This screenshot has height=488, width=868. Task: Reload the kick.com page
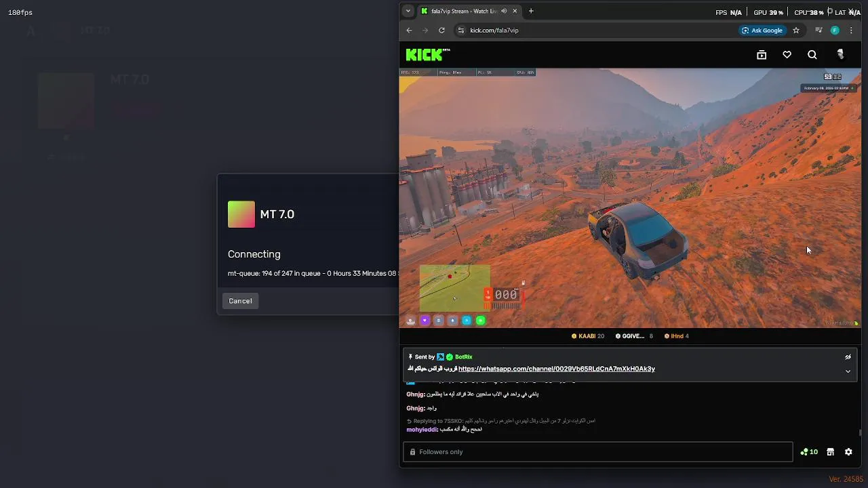click(441, 30)
